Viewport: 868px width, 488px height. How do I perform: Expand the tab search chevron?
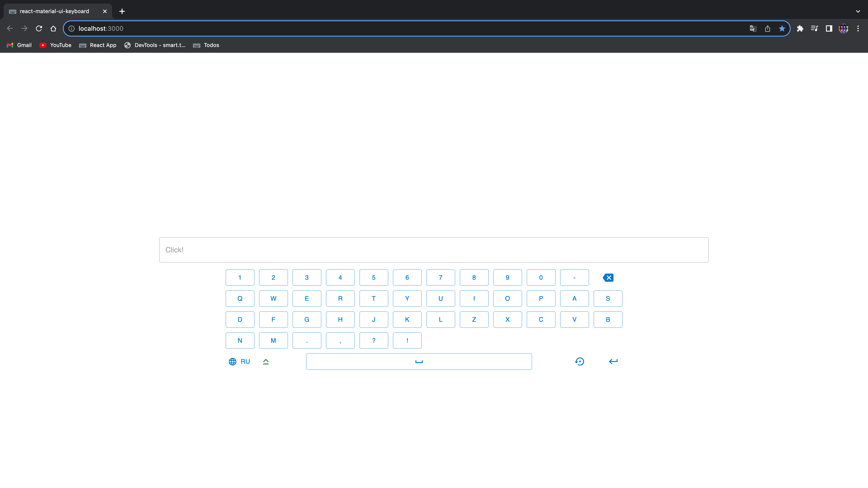coord(858,11)
